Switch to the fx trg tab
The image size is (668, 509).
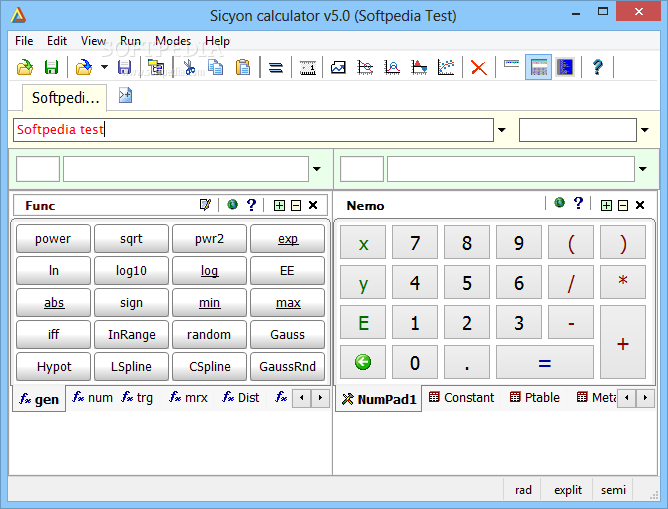click(x=137, y=397)
